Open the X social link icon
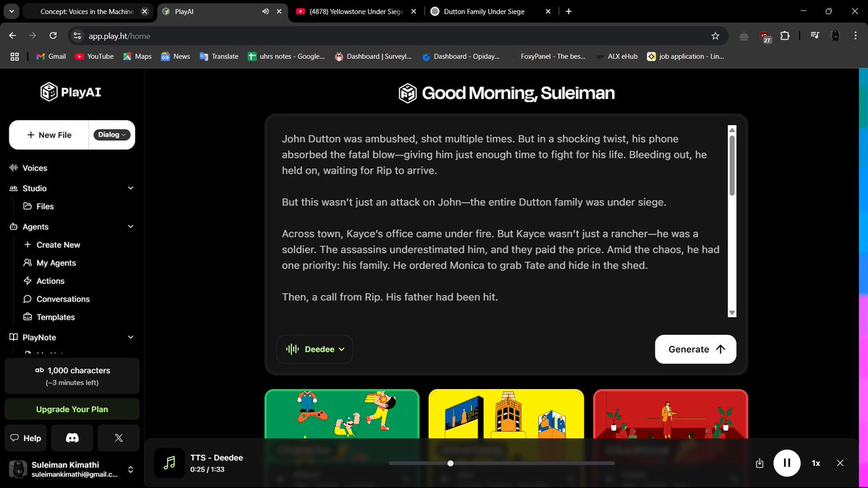This screenshot has width=868, height=488. [x=119, y=438]
